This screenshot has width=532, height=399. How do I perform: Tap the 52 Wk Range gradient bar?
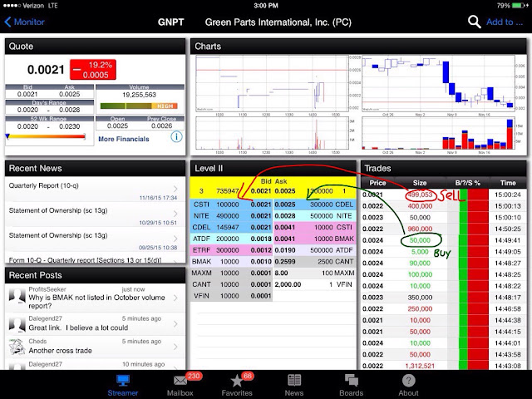(x=46, y=136)
